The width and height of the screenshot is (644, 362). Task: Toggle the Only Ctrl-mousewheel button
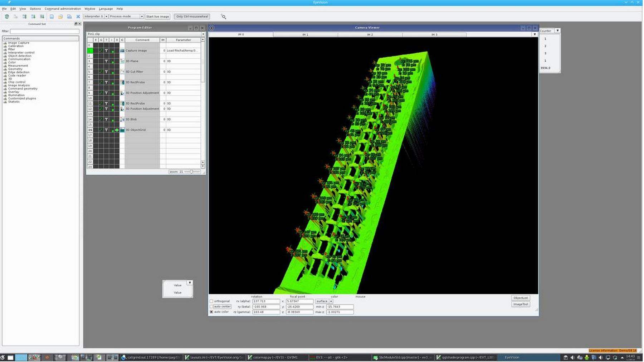tap(192, 16)
